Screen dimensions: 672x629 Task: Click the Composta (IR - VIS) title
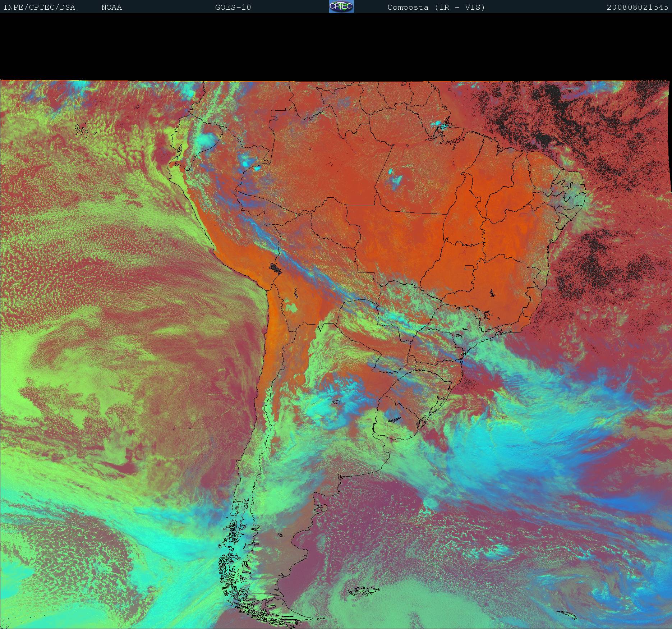click(x=436, y=7)
